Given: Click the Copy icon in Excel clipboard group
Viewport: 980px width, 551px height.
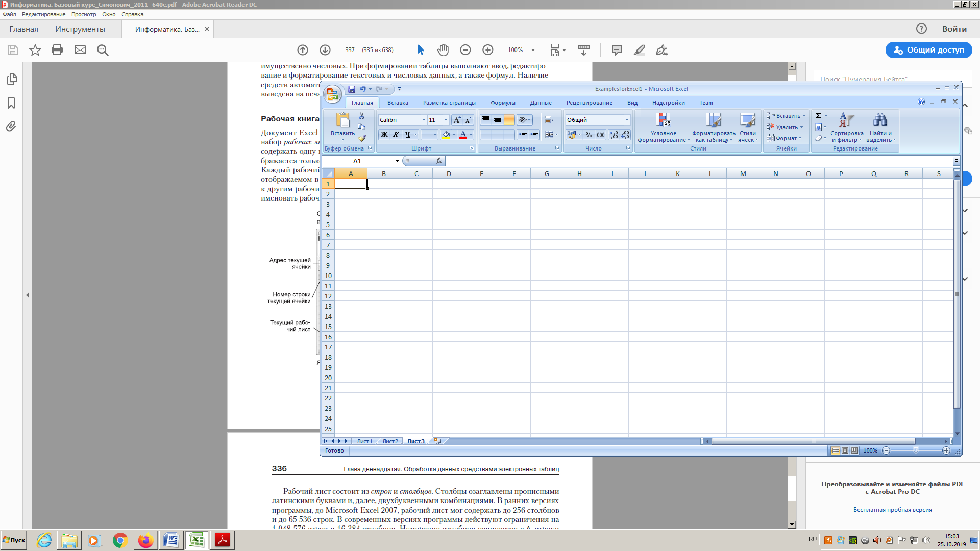Looking at the screenshot, I should pyautogui.click(x=362, y=127).
